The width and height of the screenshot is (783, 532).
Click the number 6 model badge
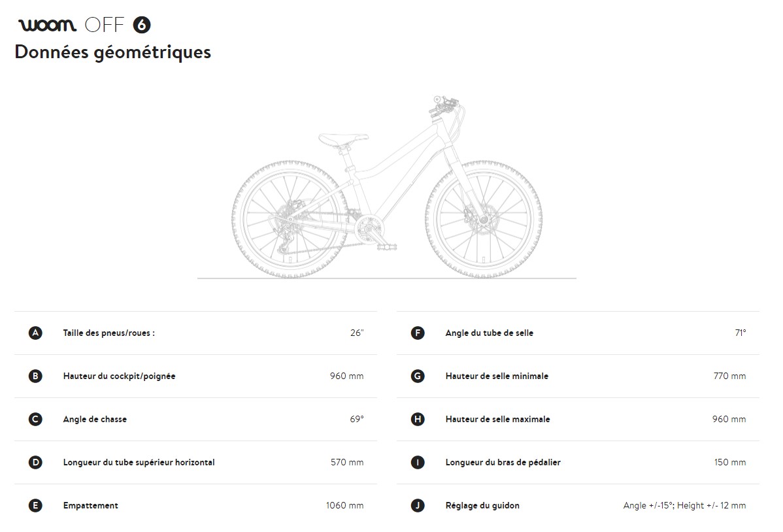point(142,25)
